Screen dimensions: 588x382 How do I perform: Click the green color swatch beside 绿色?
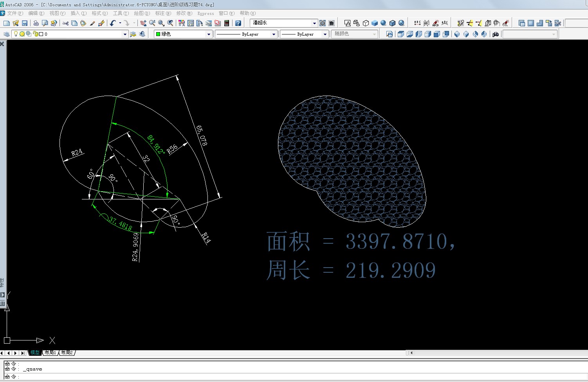click(158, 34)
